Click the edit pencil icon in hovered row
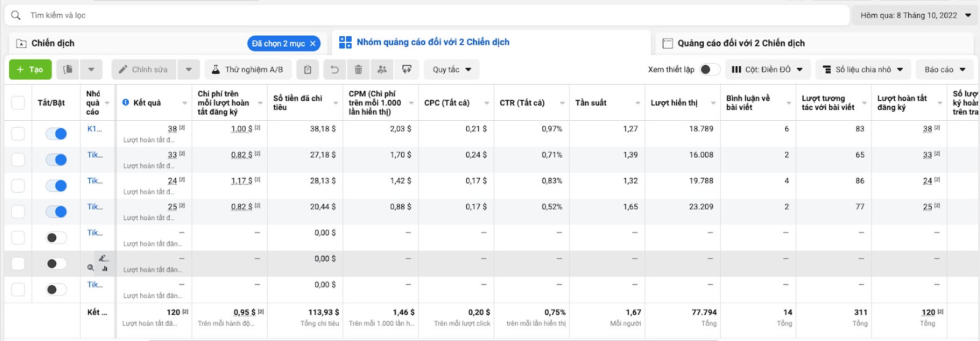The height and width of the screenshot is (341, 980). pos(104,258)
